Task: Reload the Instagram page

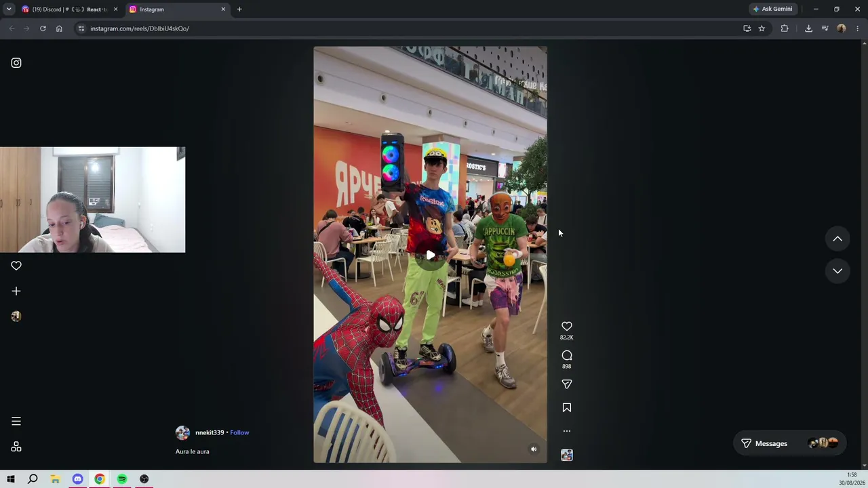Action: [43, 28]
